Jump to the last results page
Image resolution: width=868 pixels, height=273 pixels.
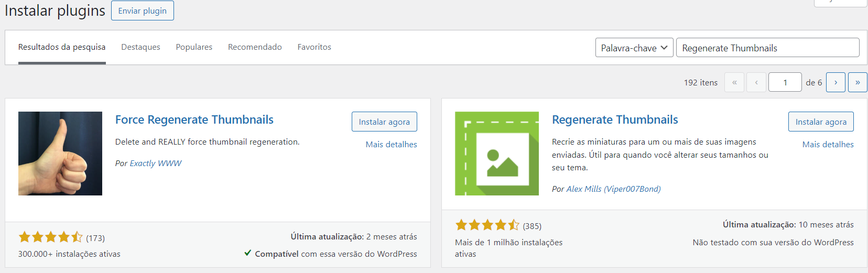(858, 82)
